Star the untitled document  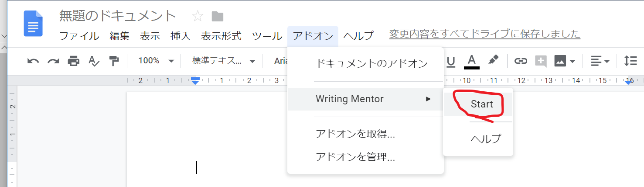click(198, 17)
